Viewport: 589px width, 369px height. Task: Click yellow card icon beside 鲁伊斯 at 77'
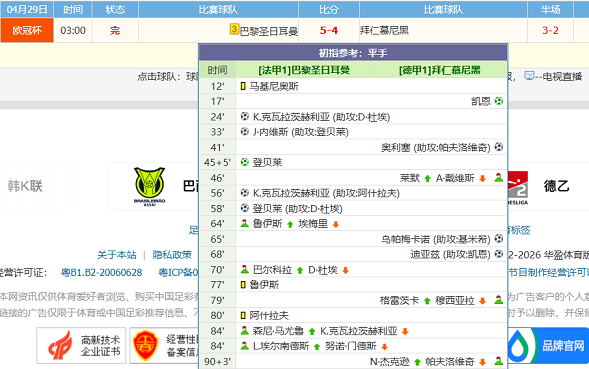[243, 285]
